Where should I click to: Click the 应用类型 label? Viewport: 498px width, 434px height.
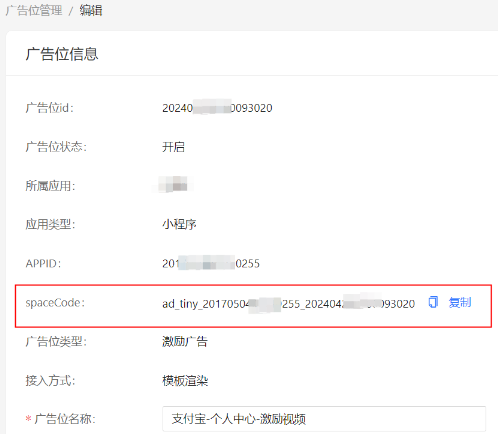point(50,224)
